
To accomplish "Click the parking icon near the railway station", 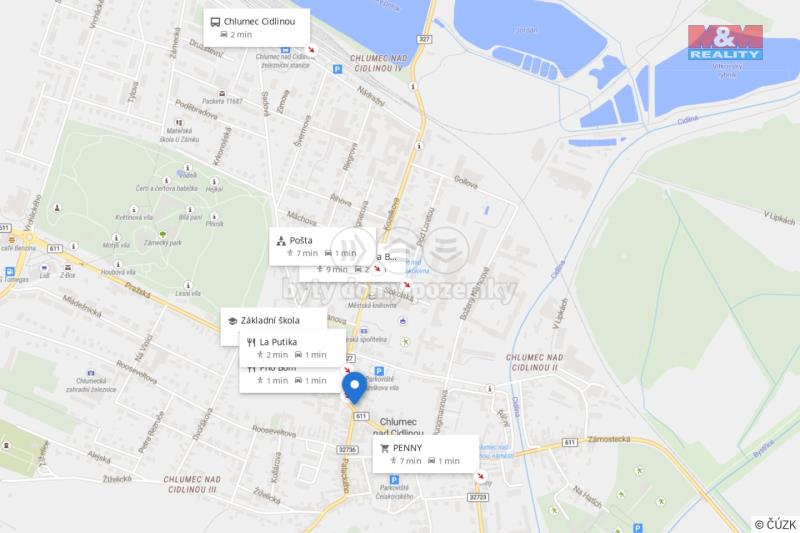I will coord(337,69).
